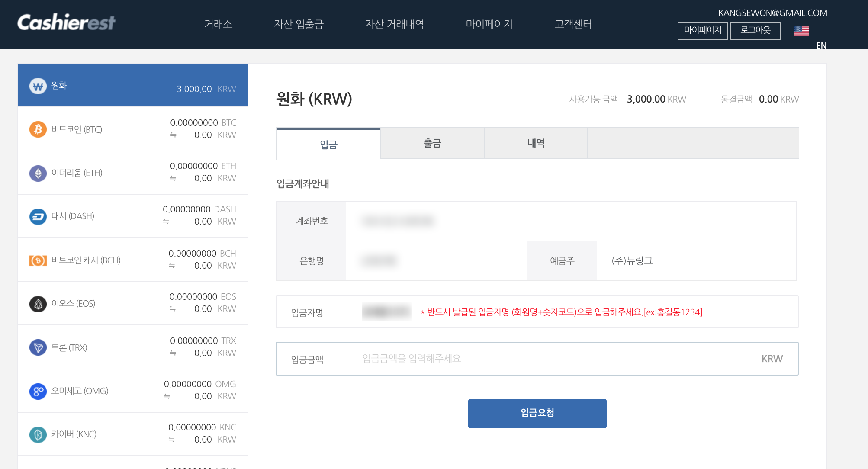868x469 pixels.
Task: Open the 거래소 exchange menu
Action: point(219,24)
